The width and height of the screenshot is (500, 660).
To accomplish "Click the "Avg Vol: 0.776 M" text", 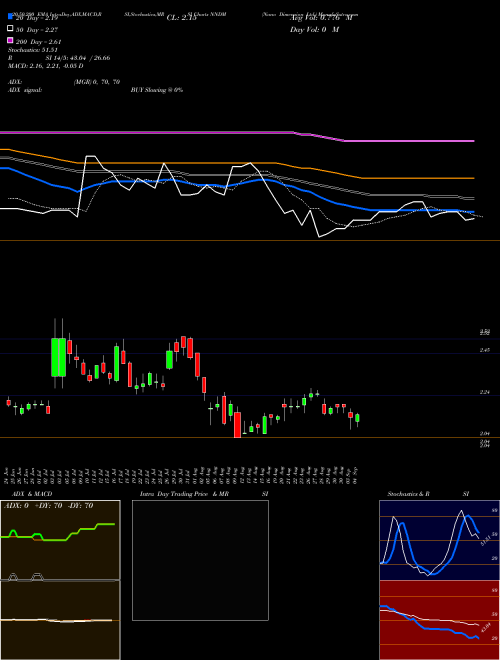I will [321, 18].
